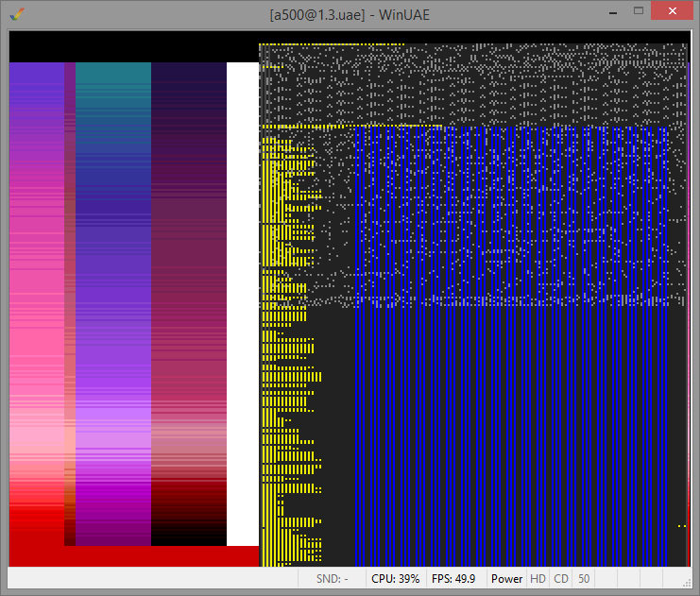
Task: Click the CD activity indicator
Action: click(x=561, y=579)
